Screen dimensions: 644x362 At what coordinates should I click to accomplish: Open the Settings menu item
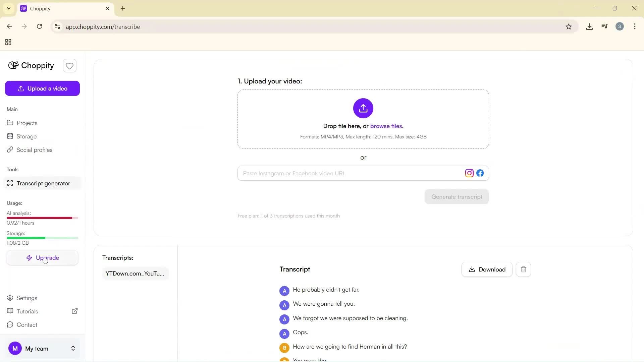(27, 298)
